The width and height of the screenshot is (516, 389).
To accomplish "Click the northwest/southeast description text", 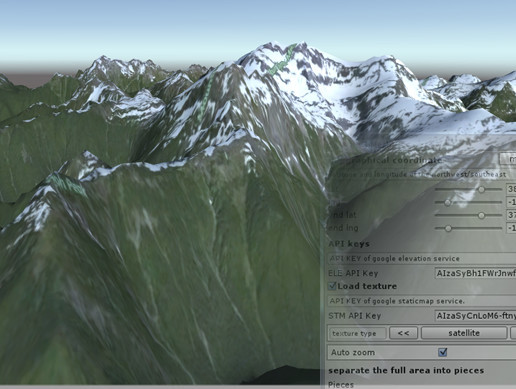I will (x=418, y=174).
